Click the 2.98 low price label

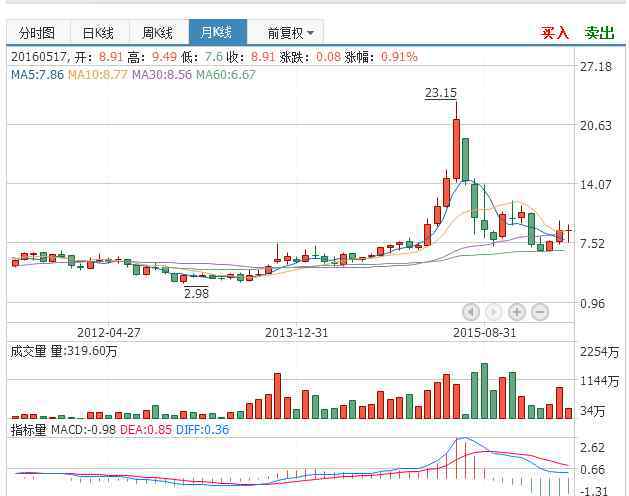[x=196, y=293]
